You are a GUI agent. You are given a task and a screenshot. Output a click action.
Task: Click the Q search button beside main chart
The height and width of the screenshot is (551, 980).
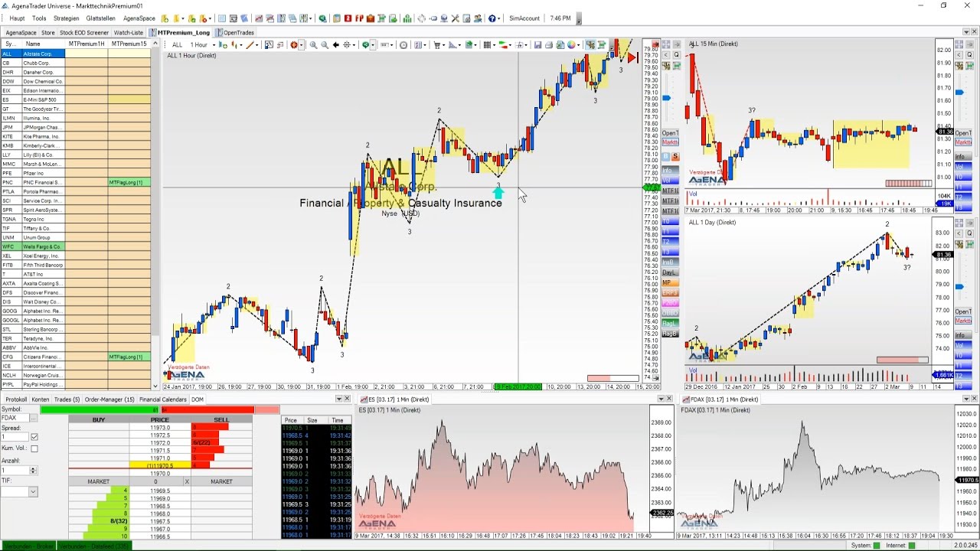(x=676, y=54)
